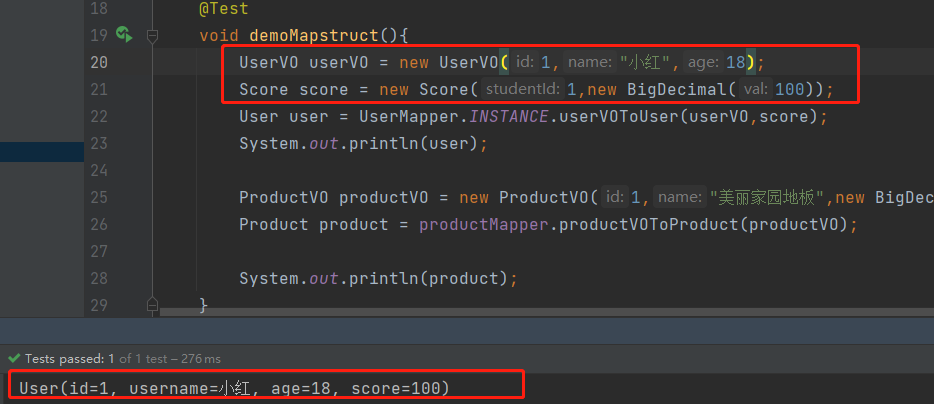Click the ProductVO type at the start of line 25
The image size is (934, 404).
284,197
